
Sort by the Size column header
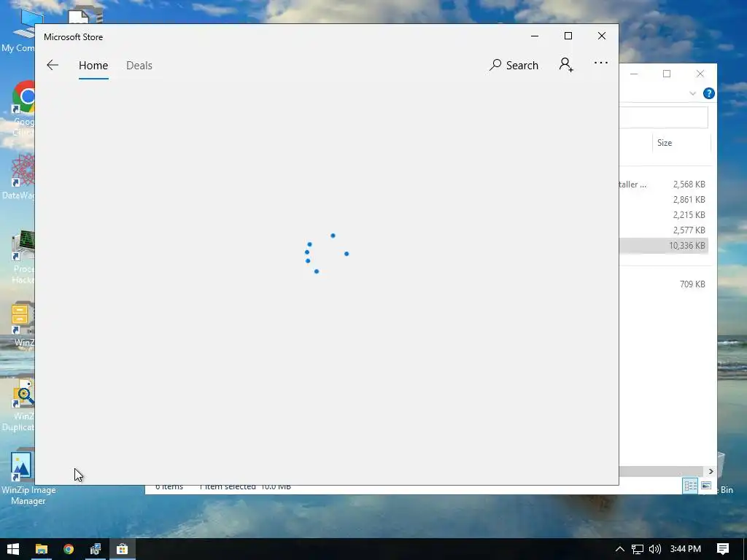681,143
